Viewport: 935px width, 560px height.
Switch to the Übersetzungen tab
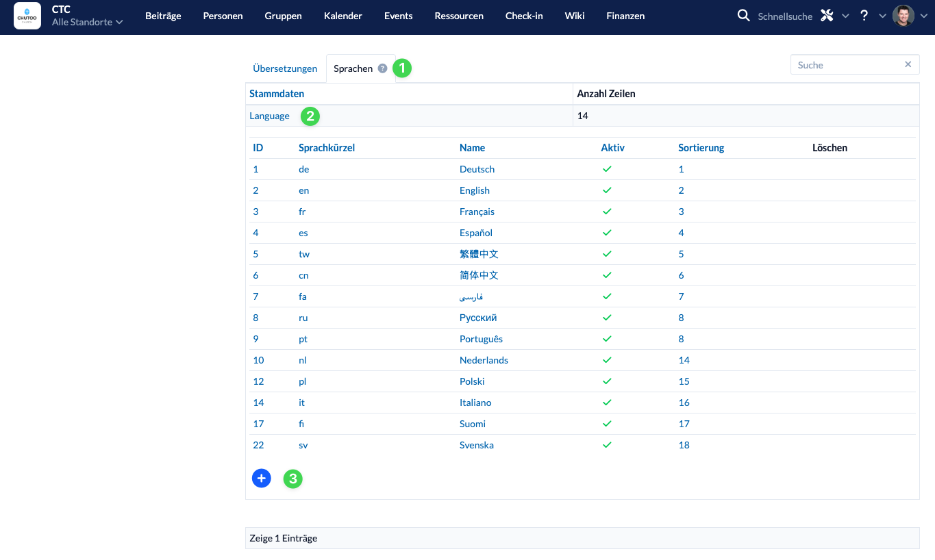tap(285, 68)
